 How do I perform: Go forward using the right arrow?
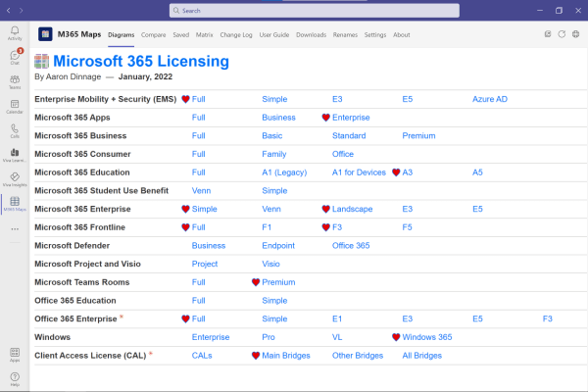click(21, 11)
